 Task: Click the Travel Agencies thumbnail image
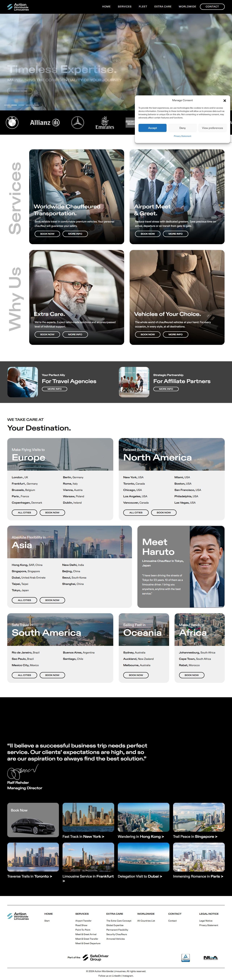[22, 382]
